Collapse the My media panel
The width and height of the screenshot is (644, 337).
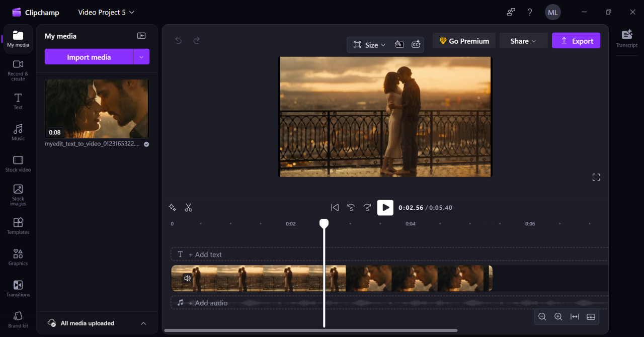click(x=141, y=36)
